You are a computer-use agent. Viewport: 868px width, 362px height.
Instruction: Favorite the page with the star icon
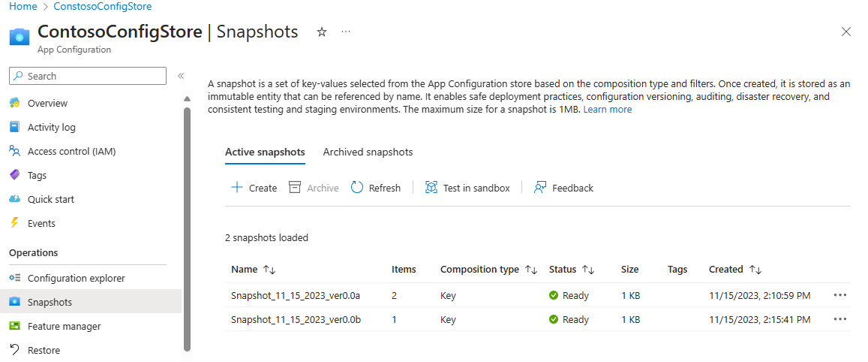tap(322, 32)
